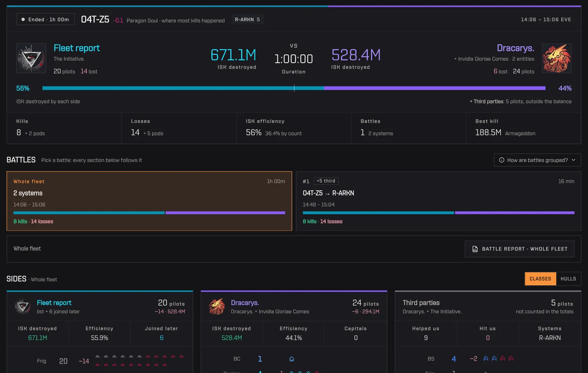Click the '36.4% by count' text
This screenshot has height=373, width=588.
coord(283,133)
